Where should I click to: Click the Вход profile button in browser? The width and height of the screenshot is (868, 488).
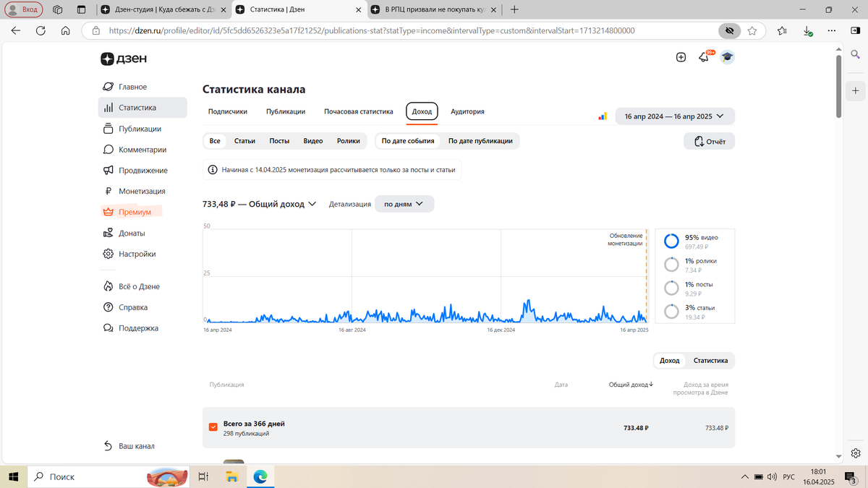tap(24, 9)
